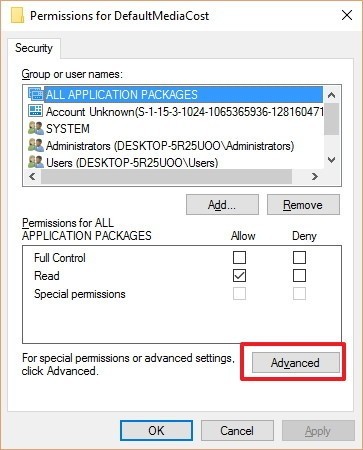Select Administrators in the user list

pos(170,146)
